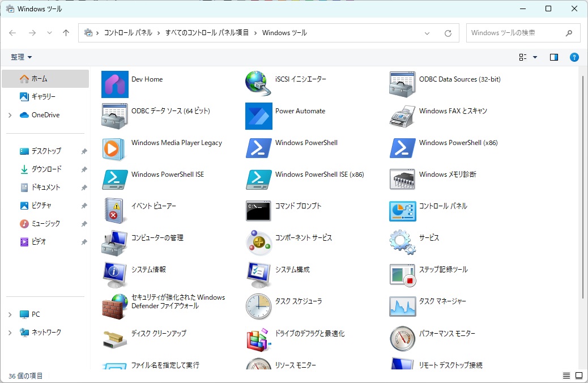Open ODBC Data Sources (32-bit) icon
This screenshot has height=383, width=588.
coord(402,84)
